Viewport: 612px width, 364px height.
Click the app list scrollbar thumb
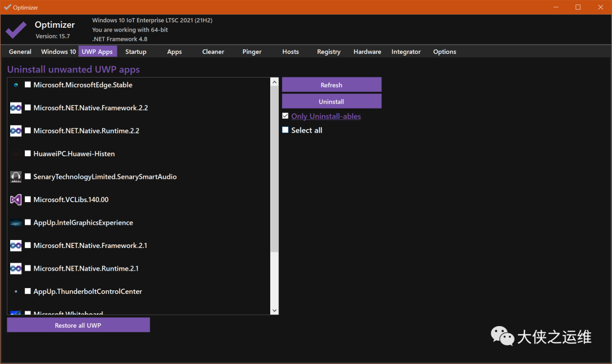click(274, 169)
